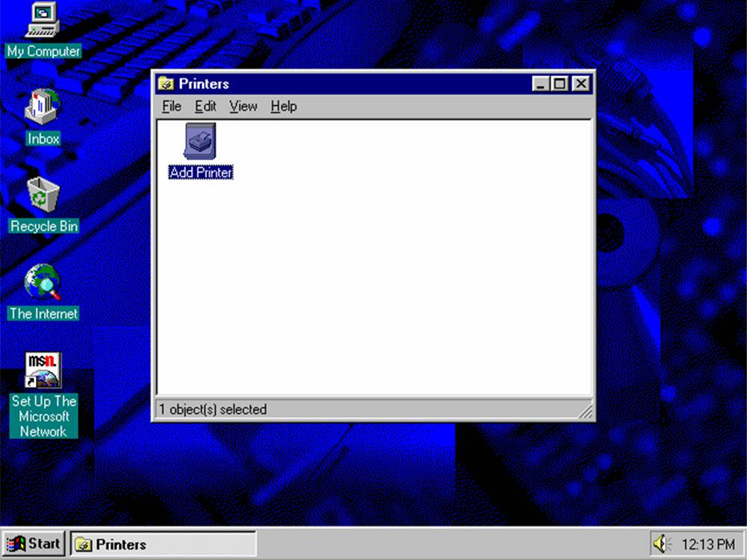Screen dimensions: 747x560
Task: Maximize the Printers window
Action: point(559,84)
